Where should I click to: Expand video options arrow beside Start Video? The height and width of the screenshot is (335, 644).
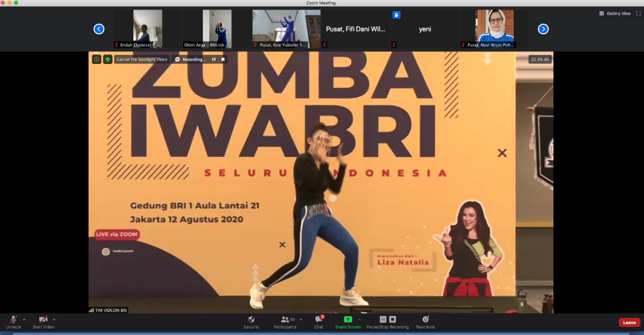[54, 319]
